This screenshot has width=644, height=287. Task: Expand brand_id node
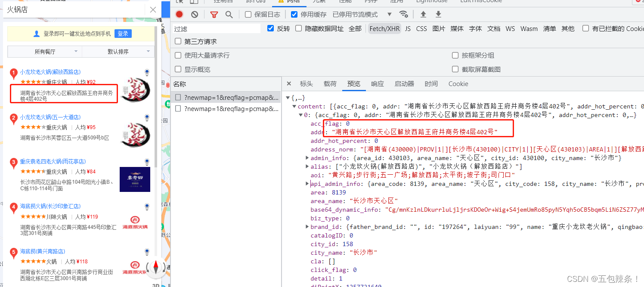[307, 227]
